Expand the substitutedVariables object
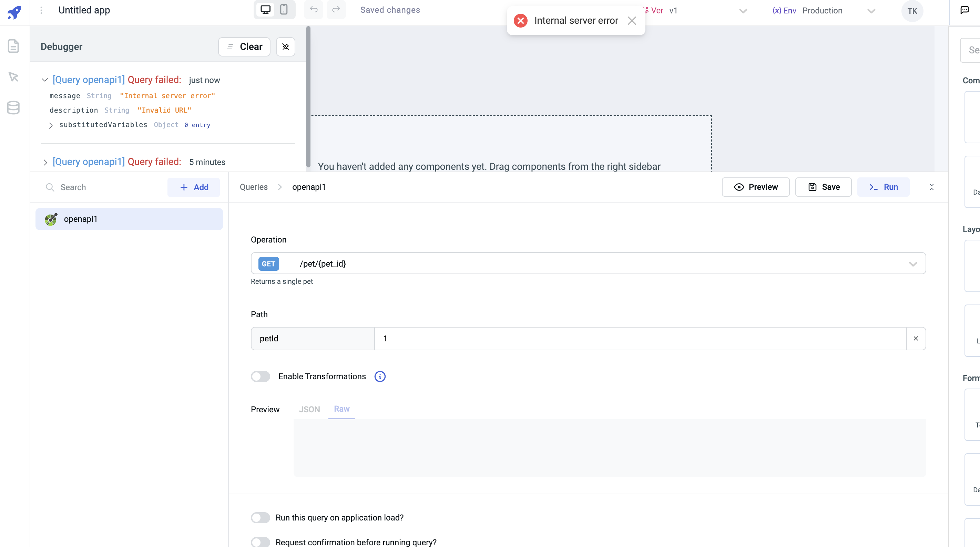The image size is (980, 547). (52, 125)
